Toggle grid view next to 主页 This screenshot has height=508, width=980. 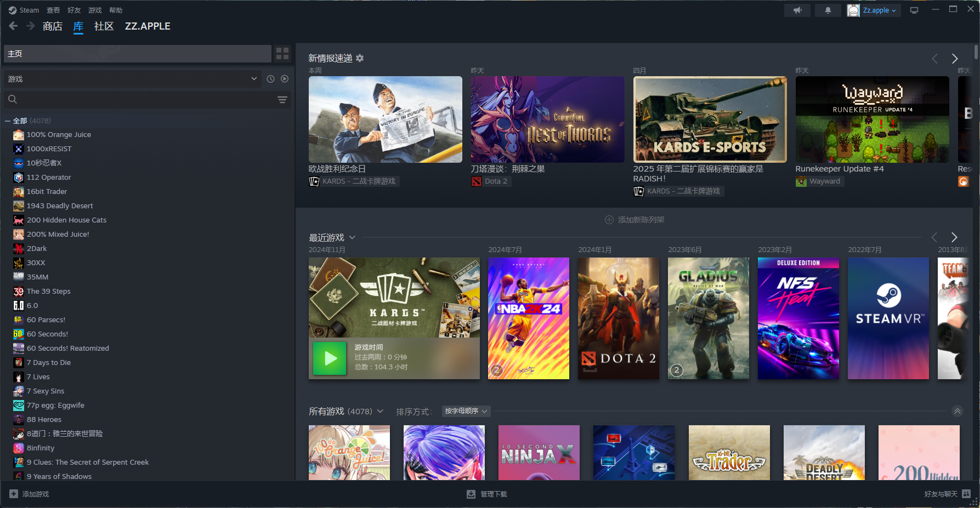tap(282, 54)
